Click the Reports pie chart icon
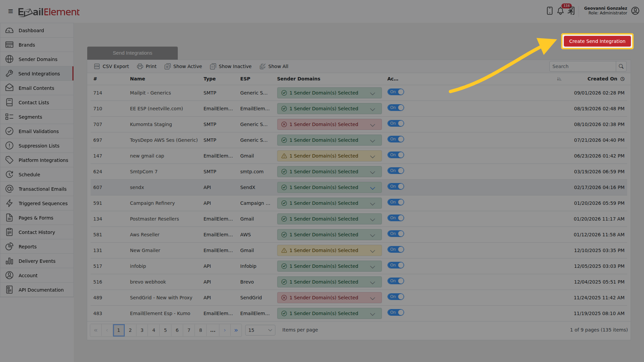644x362 pixels. 9,247
